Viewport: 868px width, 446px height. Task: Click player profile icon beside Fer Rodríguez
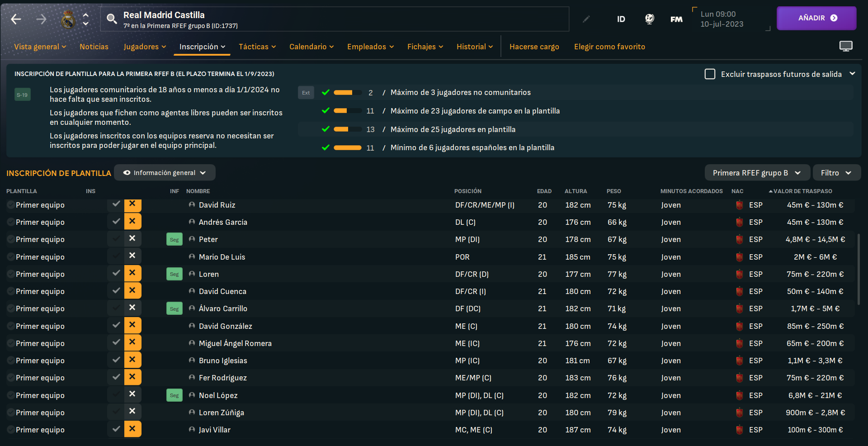(192, 378)
